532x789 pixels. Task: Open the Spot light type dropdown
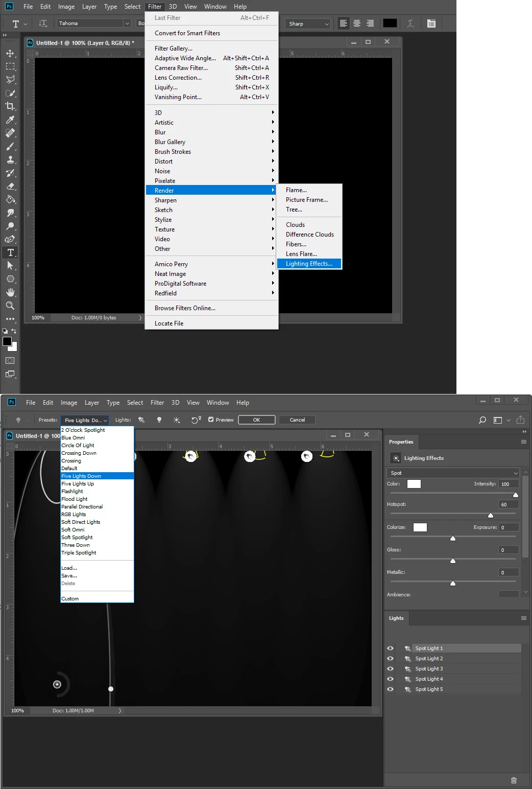pos(453,473)
